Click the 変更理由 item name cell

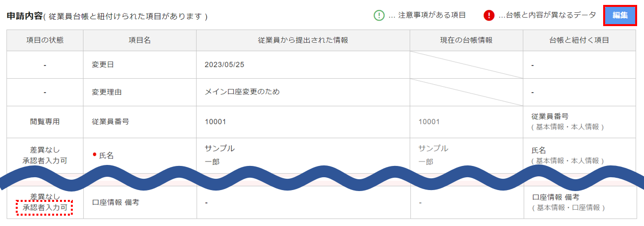(107, 92)
